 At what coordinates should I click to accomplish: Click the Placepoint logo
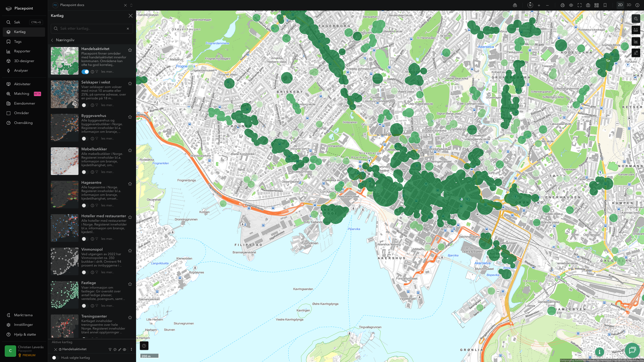[19, 9]
